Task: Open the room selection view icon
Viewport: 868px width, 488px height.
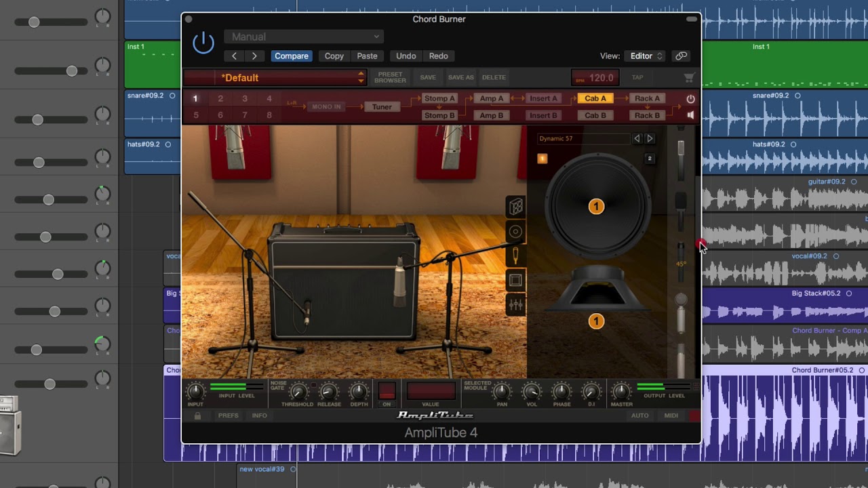Action: [x=515, y=281]
